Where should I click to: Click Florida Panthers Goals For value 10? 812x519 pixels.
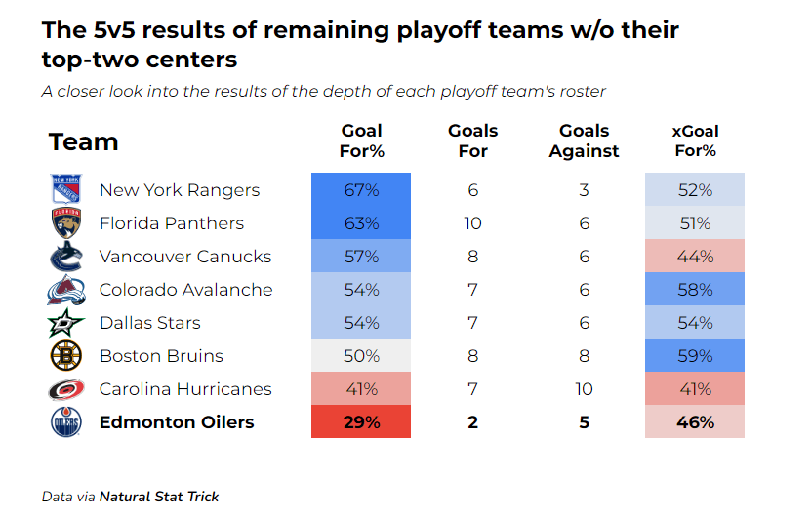[472, 223]
